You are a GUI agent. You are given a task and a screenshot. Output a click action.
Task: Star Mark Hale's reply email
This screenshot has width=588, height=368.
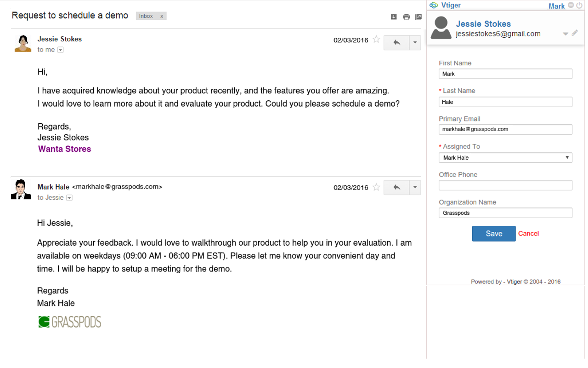(x=376, y=187)
